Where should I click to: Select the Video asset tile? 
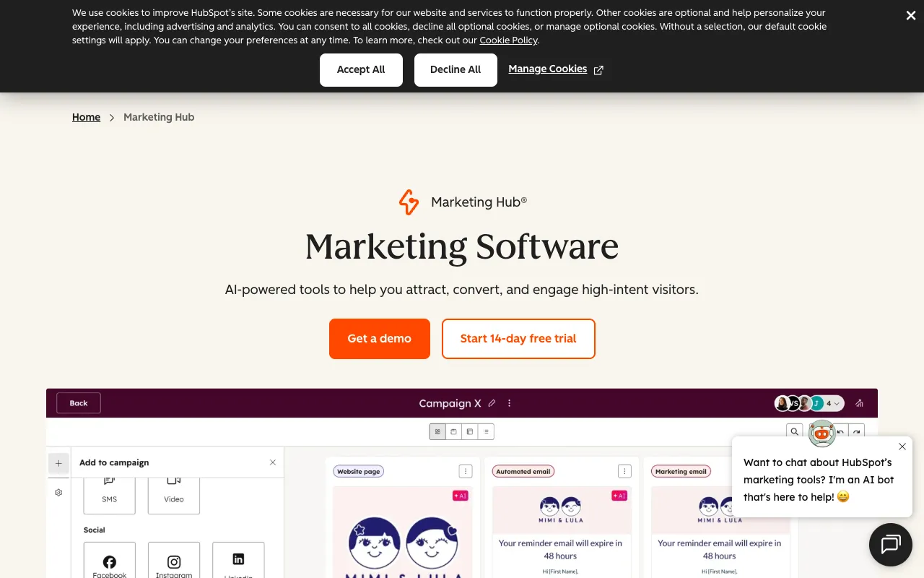click(x=173, y=492)
